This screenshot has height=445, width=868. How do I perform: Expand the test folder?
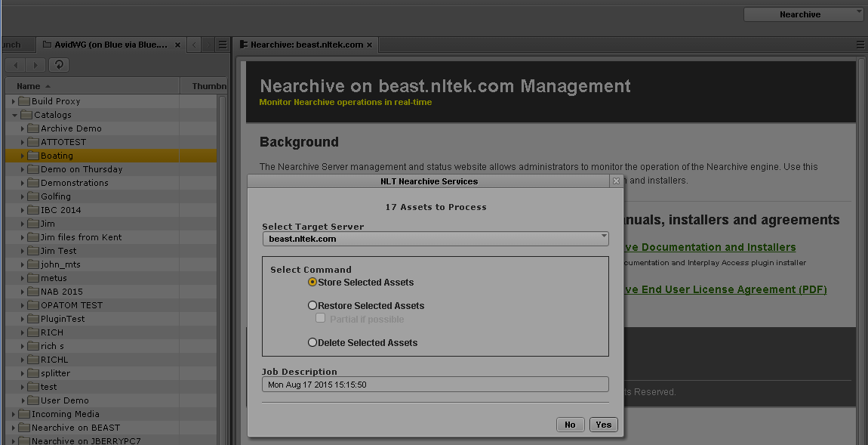(x=23, y=387)
